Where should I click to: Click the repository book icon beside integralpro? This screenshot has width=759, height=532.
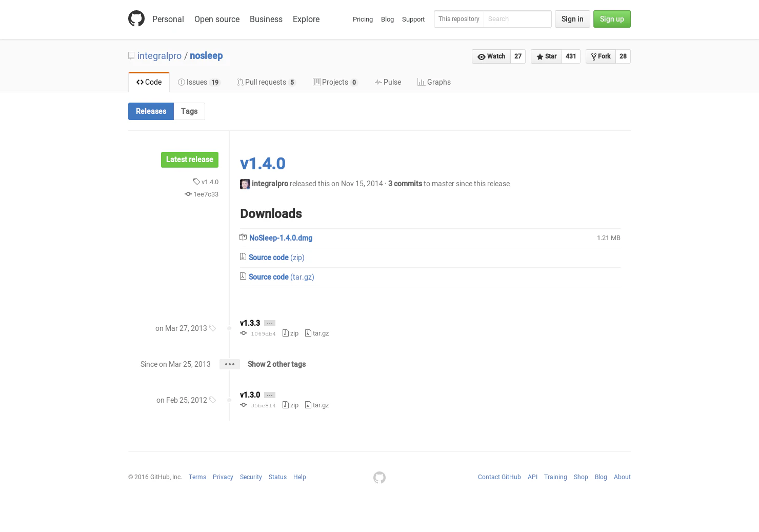click(131, 56)
